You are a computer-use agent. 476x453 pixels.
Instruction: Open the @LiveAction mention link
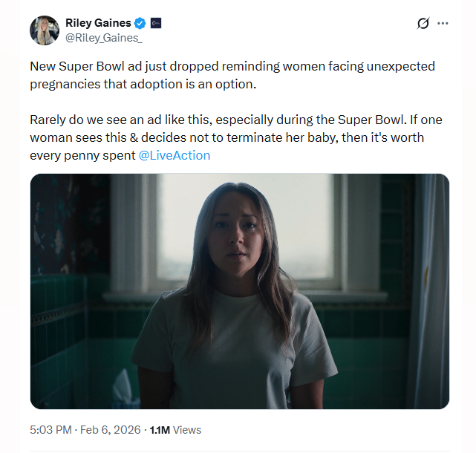pos(175,155)
